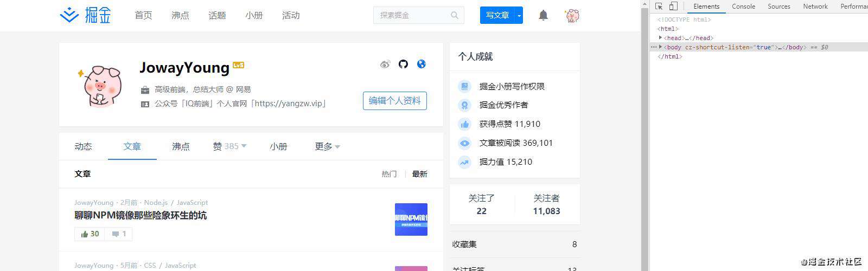The width and height of the screenshot is (868, 271).
Task: Expand the 更多 dropdown
Action: 327,146
